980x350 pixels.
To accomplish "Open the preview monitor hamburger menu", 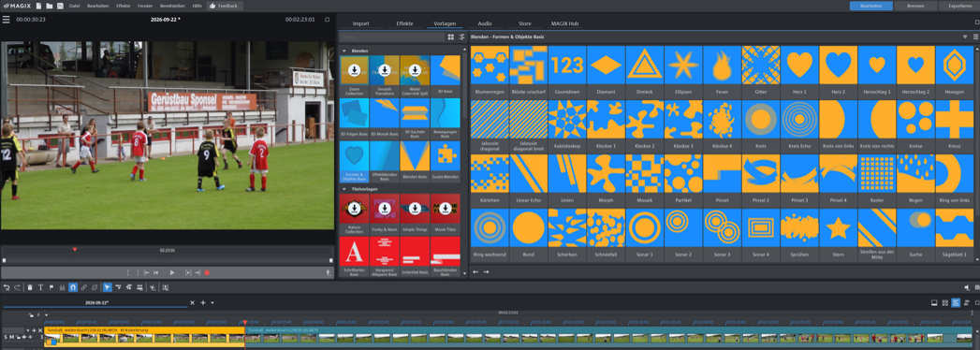I will point(7,20).
